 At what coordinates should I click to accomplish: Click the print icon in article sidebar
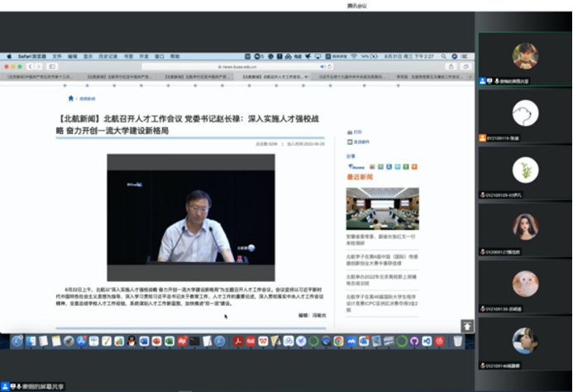(348, 131)
